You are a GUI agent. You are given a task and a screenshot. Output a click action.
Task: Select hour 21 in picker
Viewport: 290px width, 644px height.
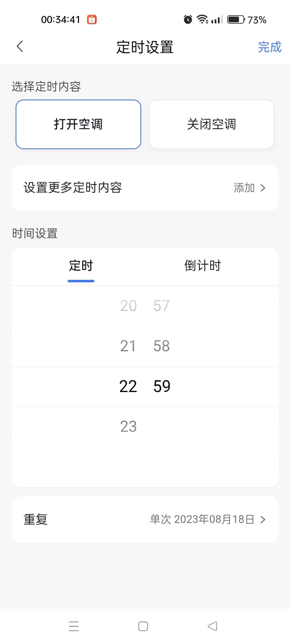(128, 346)
